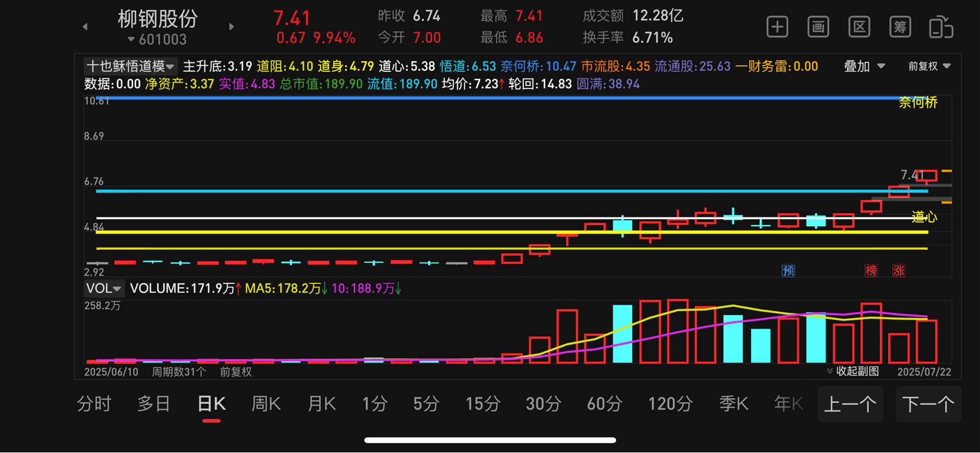Switch to the 周K tab
980x453 pixels.
[x=266, y=404]
